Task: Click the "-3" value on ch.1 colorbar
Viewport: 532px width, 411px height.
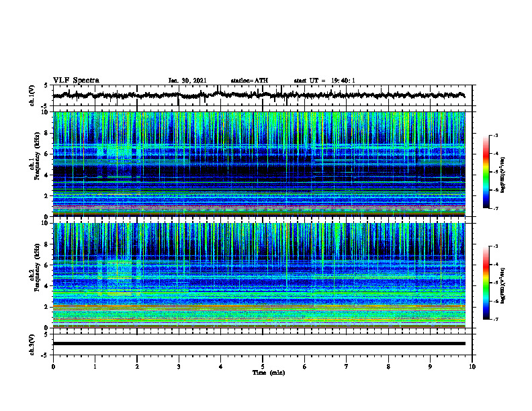Action: (495, 135)
